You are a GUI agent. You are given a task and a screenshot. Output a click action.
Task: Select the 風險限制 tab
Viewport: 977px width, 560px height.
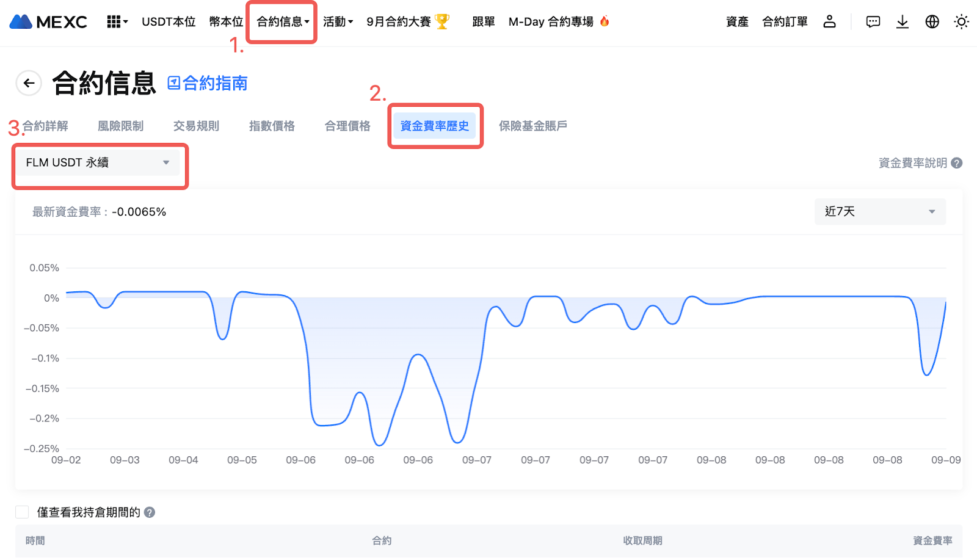coord(120,126)
